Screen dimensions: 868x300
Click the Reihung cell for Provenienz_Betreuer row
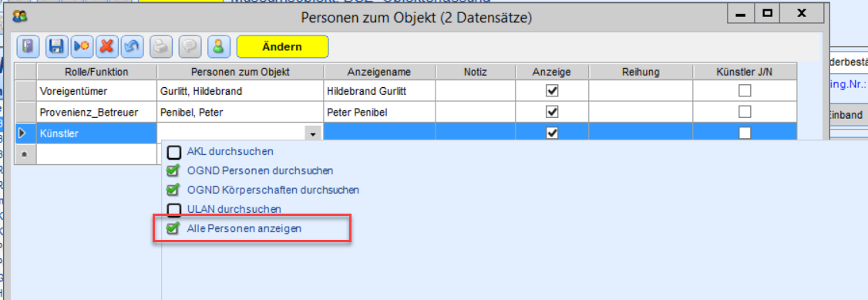tap(641, 112)
